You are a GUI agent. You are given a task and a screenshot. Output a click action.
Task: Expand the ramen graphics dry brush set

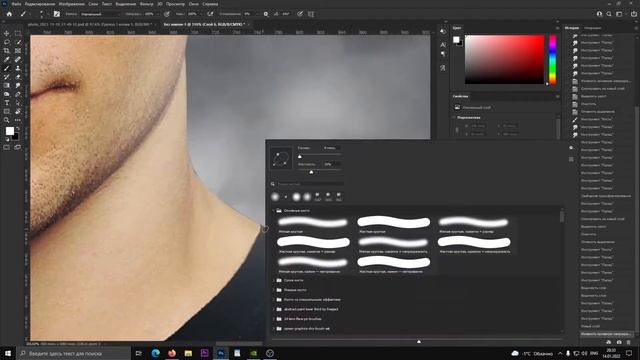(x=273, y=329)
